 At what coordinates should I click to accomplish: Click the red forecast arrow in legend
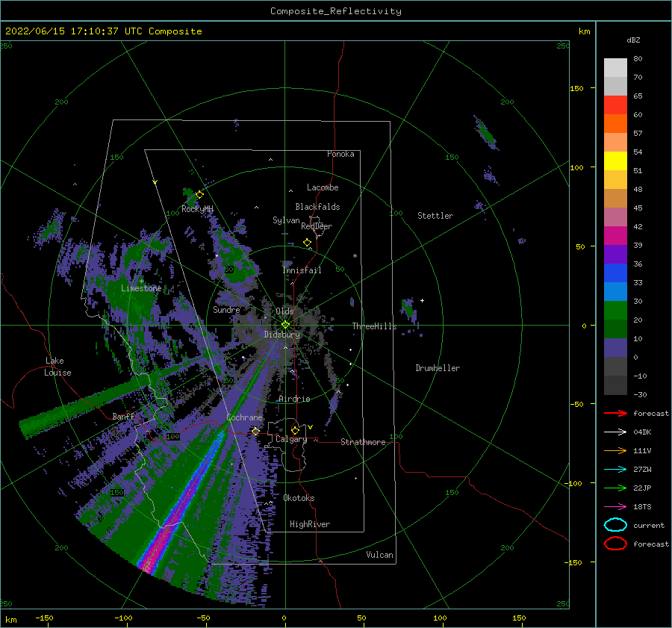click(x=615, y=413)
